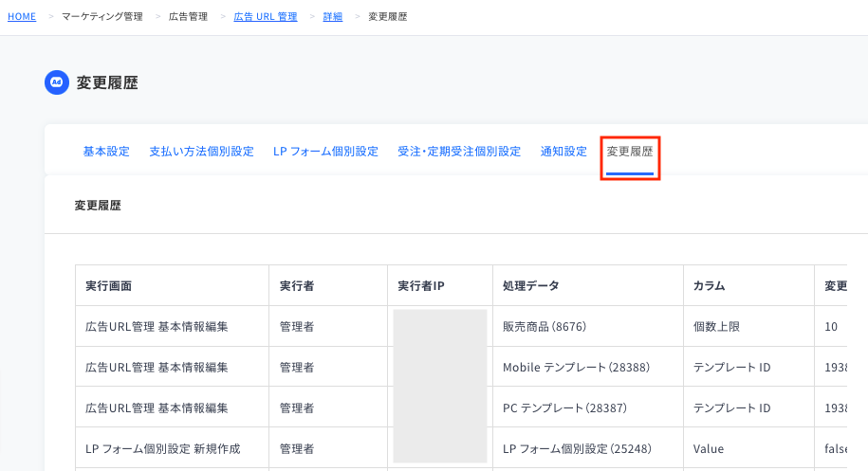Click the 広告管理 breadcrumb text
This screenshot has height=471, width=868.
(188, 17)
